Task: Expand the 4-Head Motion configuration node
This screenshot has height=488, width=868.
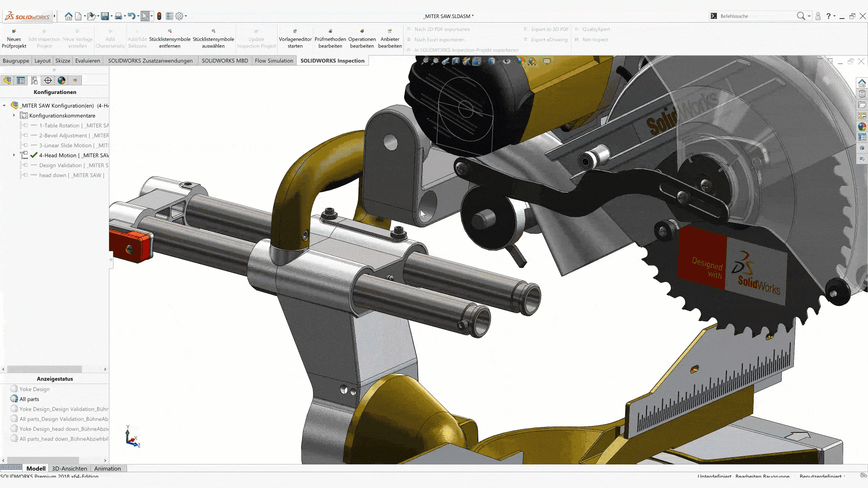Action: pos(14,155)
